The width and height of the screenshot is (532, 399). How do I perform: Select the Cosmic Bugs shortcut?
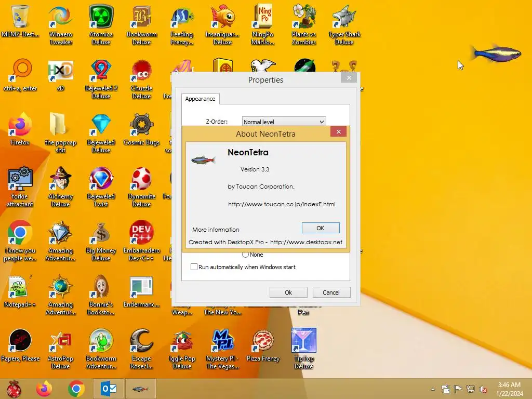[x=141, y=128]
